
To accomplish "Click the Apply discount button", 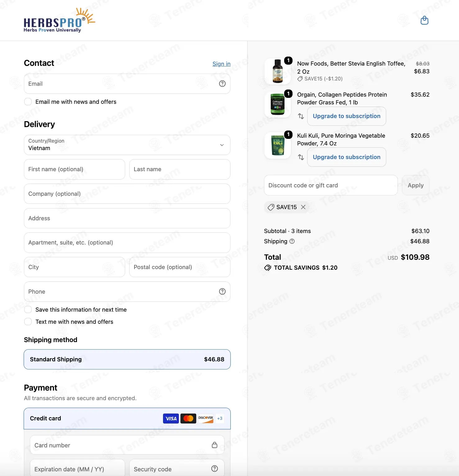I will point(416,185).
